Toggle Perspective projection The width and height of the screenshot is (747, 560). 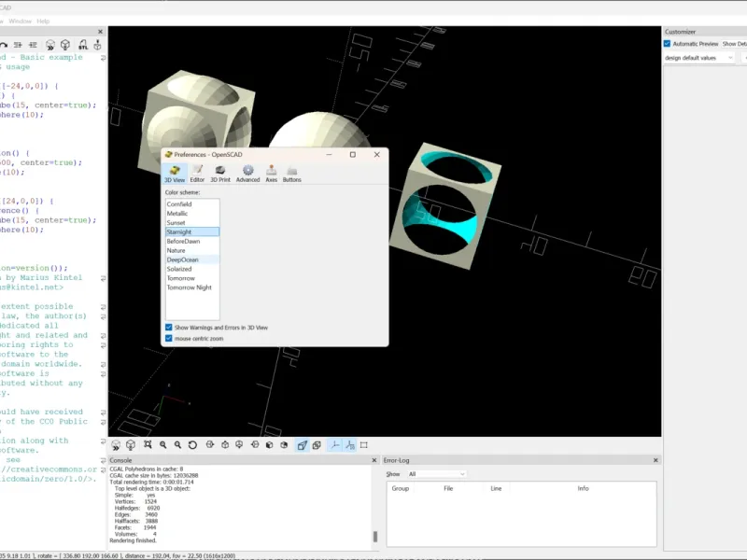point(302,445)
